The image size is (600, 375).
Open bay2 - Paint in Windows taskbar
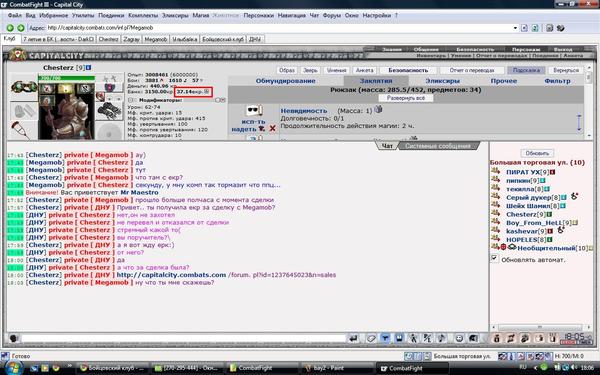pos(337,368)
